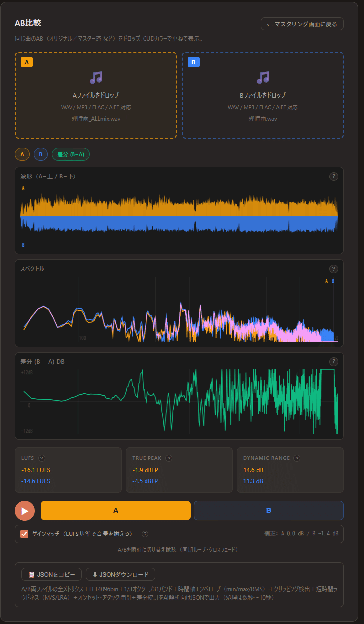This screenshot has height=624, width=364.
Task: Open help for the 差分 (B − A) dB panel
Action: [334, 362]
